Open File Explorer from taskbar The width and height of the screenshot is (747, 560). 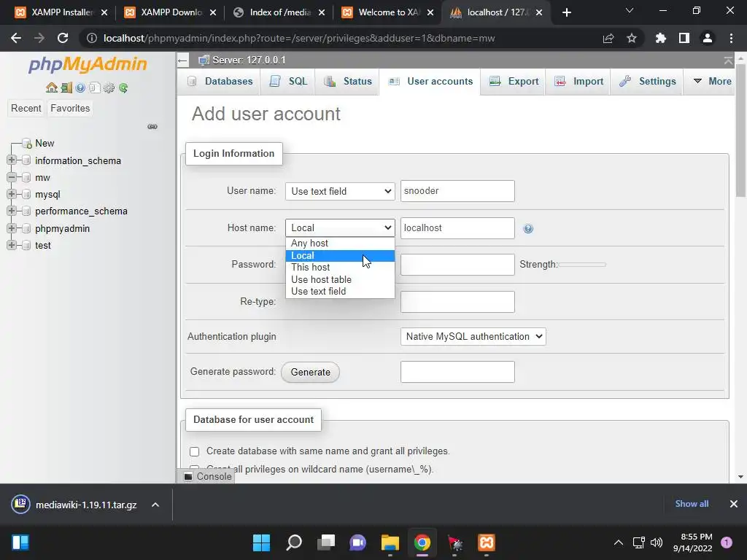[390, 542]
